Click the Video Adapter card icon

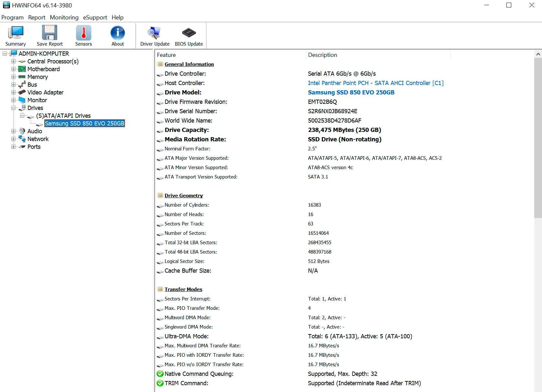(22, 92)
